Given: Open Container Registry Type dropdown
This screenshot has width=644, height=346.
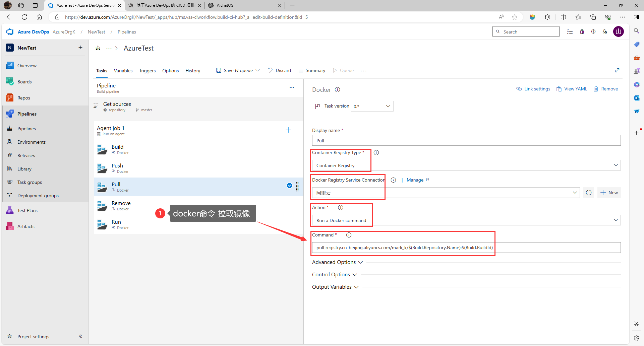Looking at the screenshot, I should point(466,165).
